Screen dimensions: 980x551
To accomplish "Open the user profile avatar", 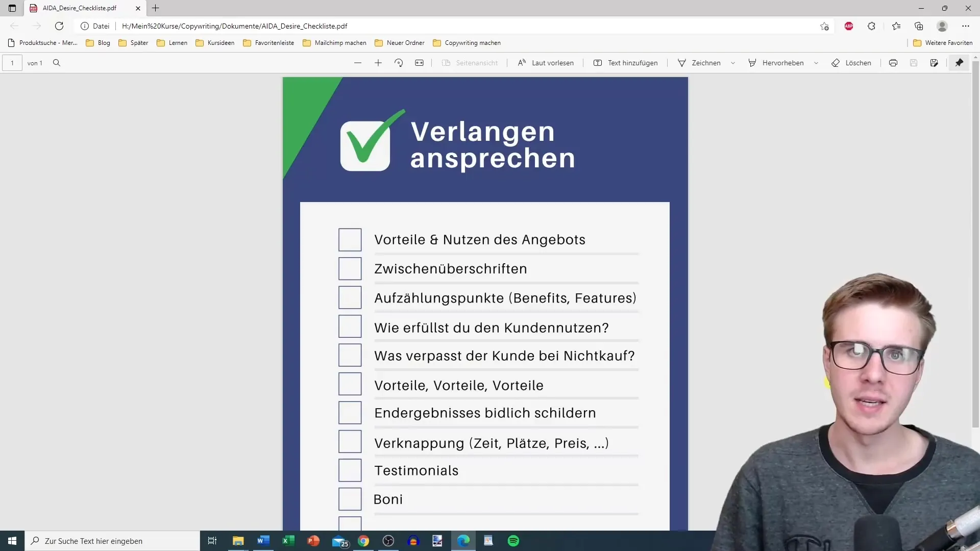I will (942, 26).
